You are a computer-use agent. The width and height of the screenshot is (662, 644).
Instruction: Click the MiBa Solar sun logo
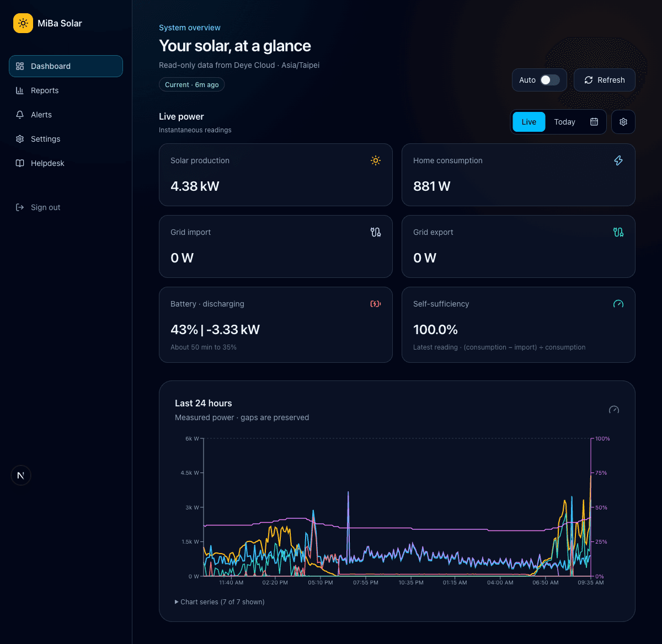click(x=23, y=23)
